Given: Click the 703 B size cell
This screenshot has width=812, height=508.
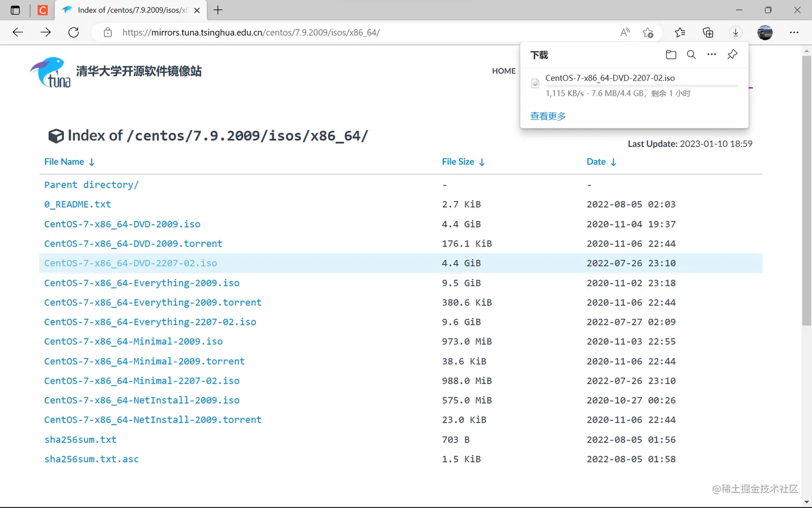Looking at the screenshot, I should pos(455,440).
